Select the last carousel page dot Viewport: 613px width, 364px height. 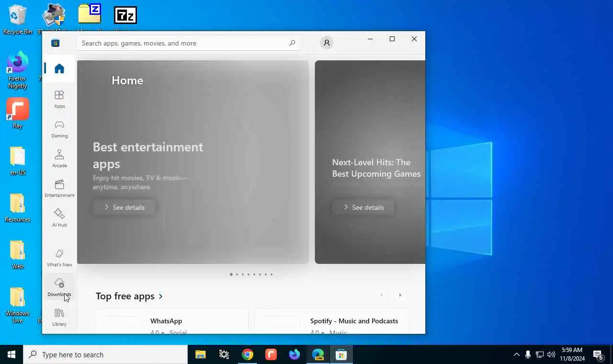pos(271,274)
